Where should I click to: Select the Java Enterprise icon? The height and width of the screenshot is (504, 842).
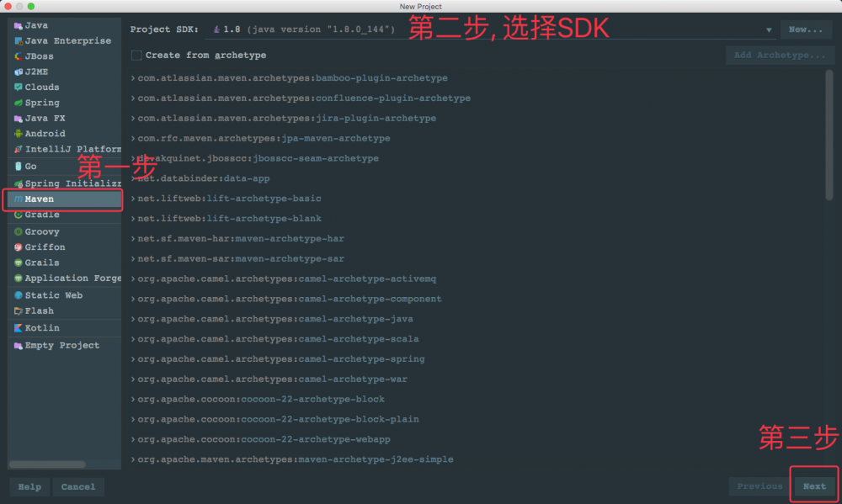pyautogui.click(x=19, y=40)
